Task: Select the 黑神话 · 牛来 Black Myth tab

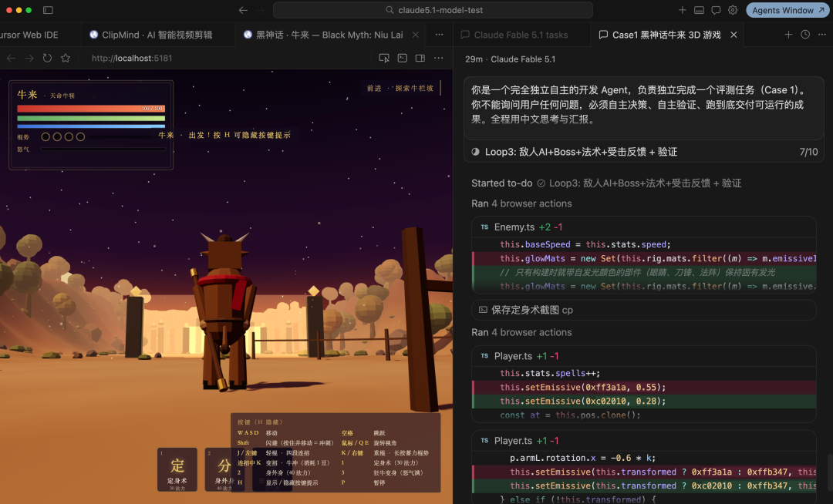Action: coord(329,35)
